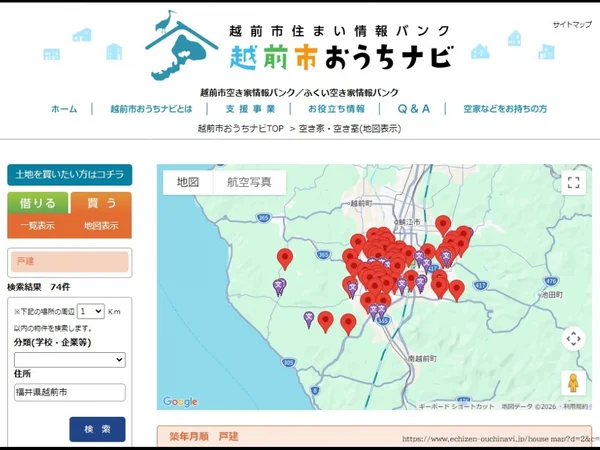
Task: Select the 買う tab
Action: tap(100, 204)
